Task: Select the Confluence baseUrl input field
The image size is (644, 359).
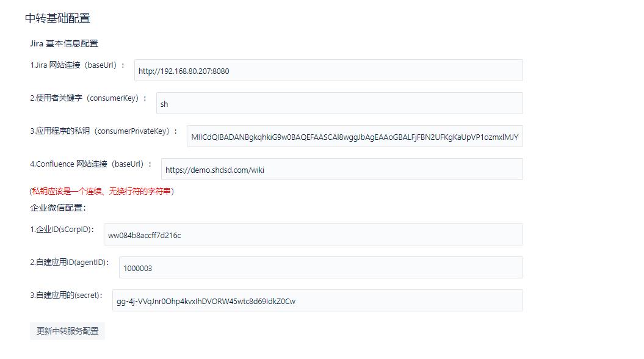Action: 342,169
